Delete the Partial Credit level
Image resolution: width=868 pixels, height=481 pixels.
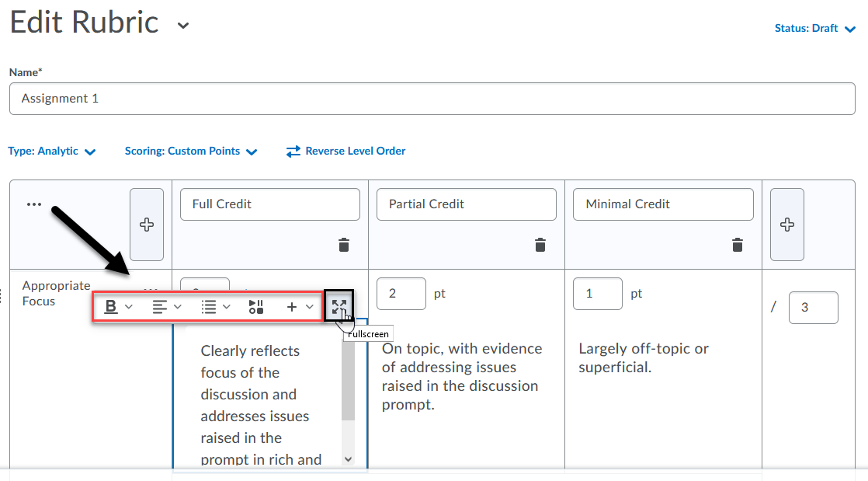click(540, 245)
